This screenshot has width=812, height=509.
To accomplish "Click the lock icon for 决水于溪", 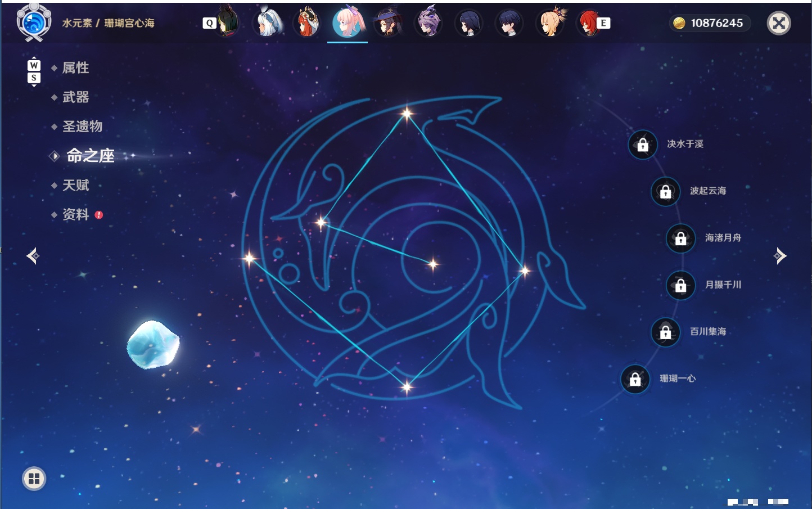I will (x=643, y=145).
